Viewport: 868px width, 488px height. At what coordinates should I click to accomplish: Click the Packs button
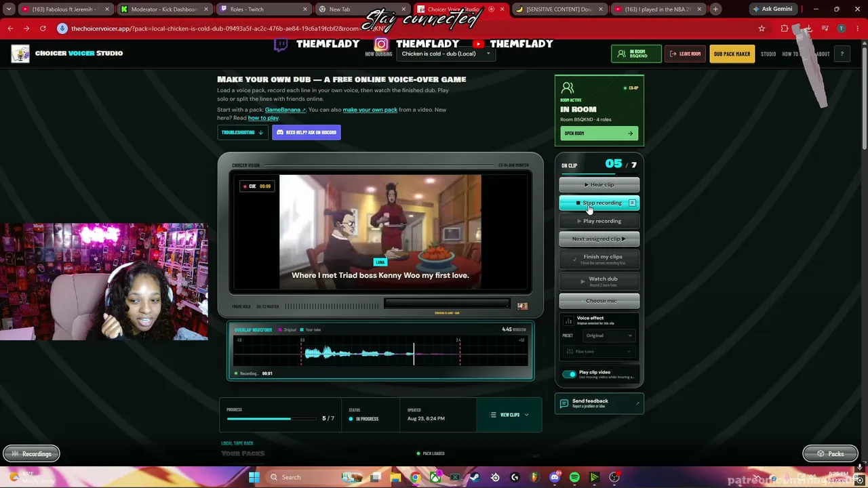click(830, 454)
